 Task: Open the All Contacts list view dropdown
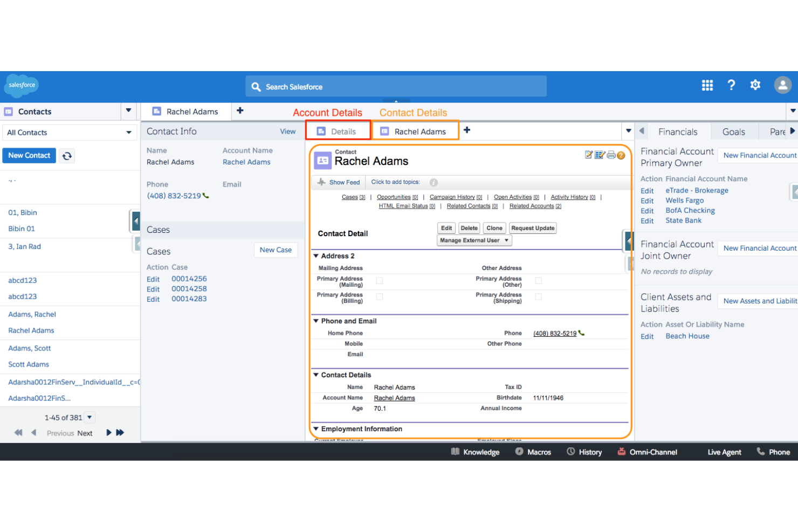click(x=128, y=132)
